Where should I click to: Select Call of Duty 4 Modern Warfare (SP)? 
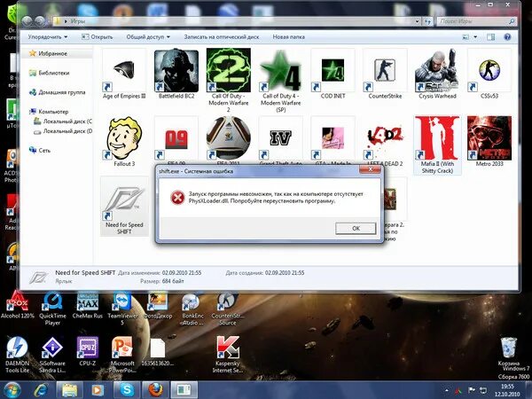[280, 81]
